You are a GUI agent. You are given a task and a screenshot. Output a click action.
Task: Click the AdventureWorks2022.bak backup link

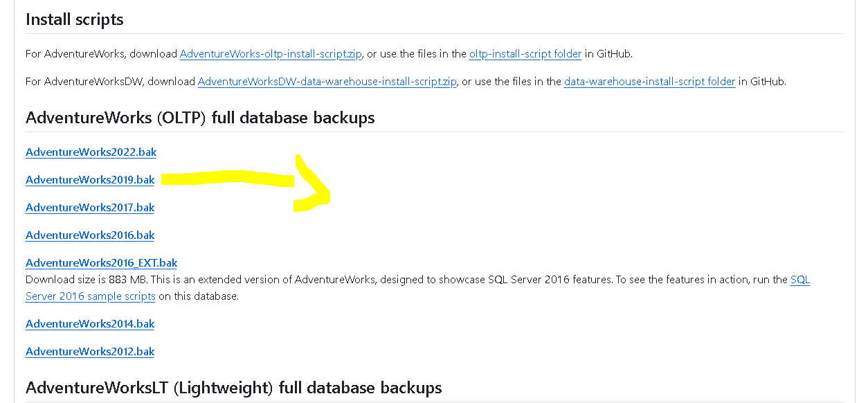pyautogui.click(x=91, y=152)
